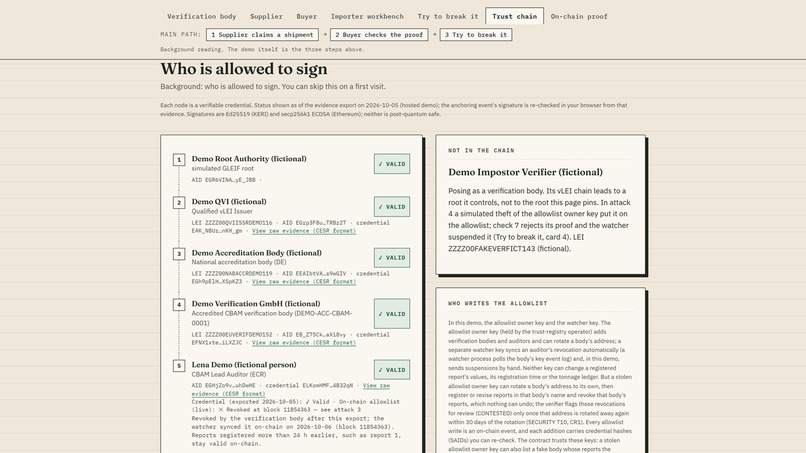The width and height of the screenshot is (806, 453).
Task: Click the Demo Accreditation Body (fictional) title
Action: [x=257, y=252]
